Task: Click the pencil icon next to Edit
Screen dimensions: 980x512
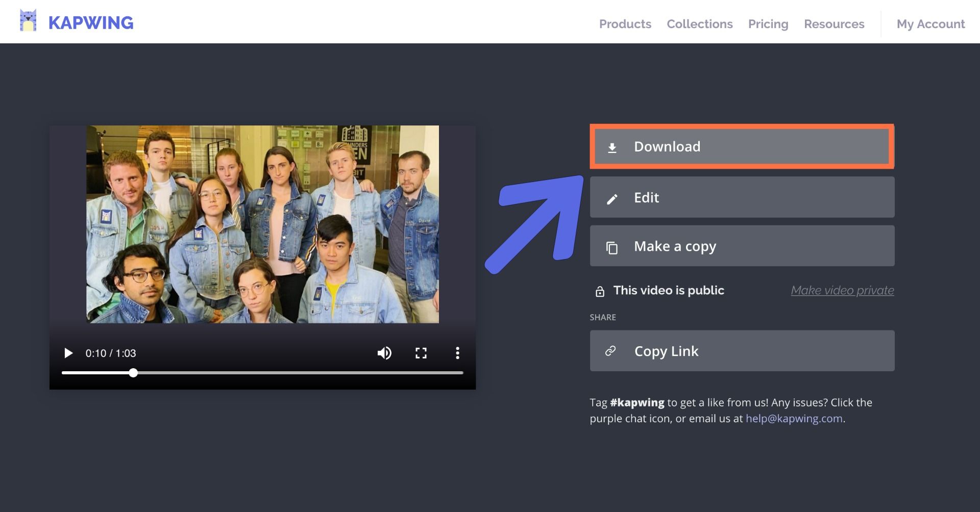Action: (x=612, y=199)
